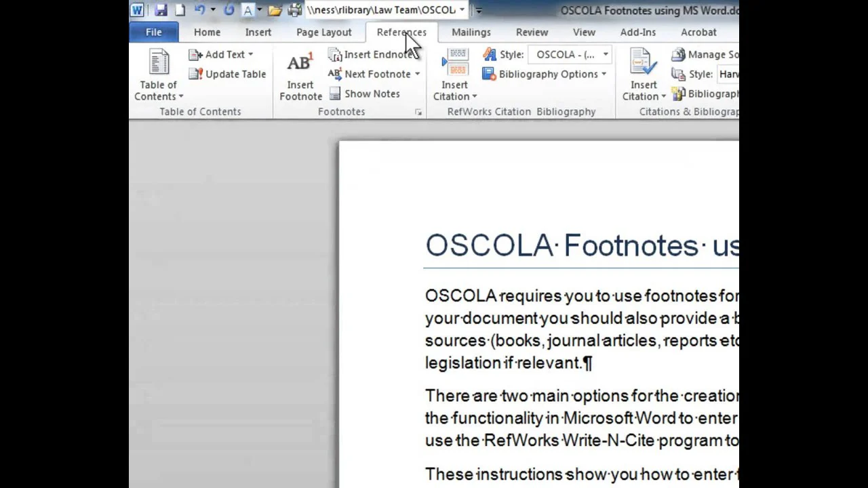Open the Bibliography Options dropdown

click(x=546, y=74)
